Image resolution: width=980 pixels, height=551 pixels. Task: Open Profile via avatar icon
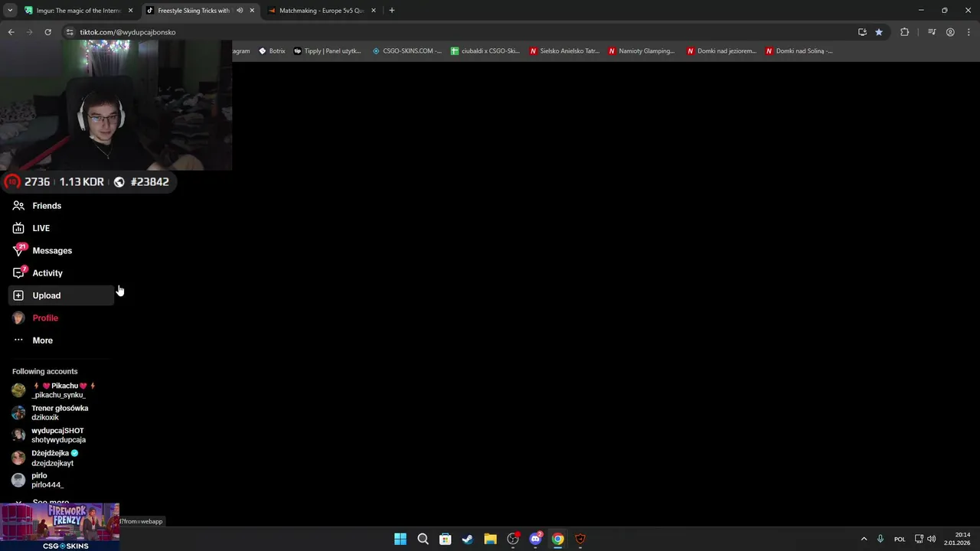click(x=18, y=318)
